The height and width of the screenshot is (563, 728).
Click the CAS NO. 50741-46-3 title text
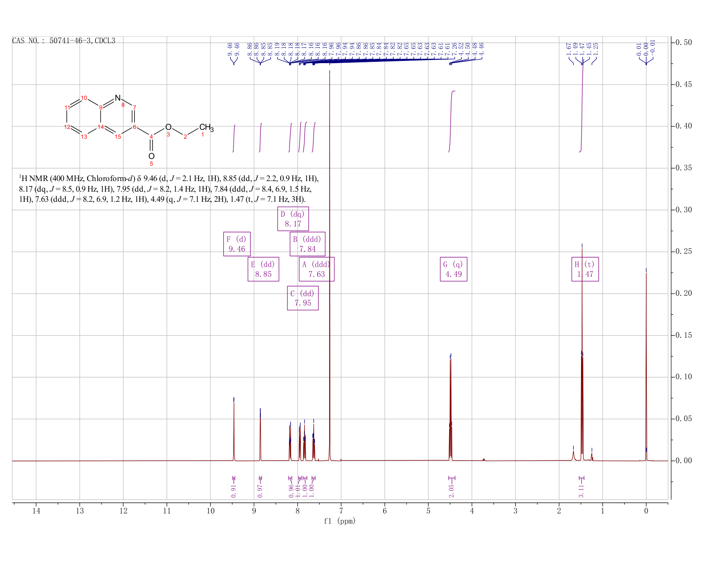point(64,41)
